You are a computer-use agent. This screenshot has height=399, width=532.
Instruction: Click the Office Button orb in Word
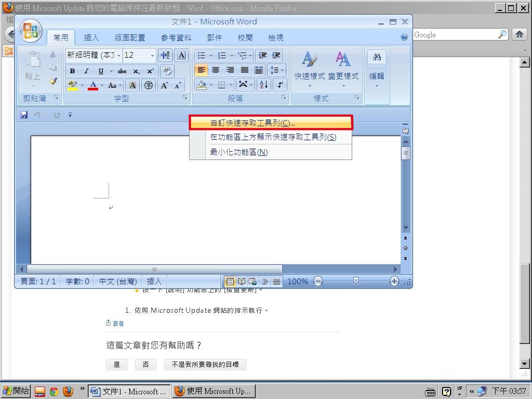point(31,31)
